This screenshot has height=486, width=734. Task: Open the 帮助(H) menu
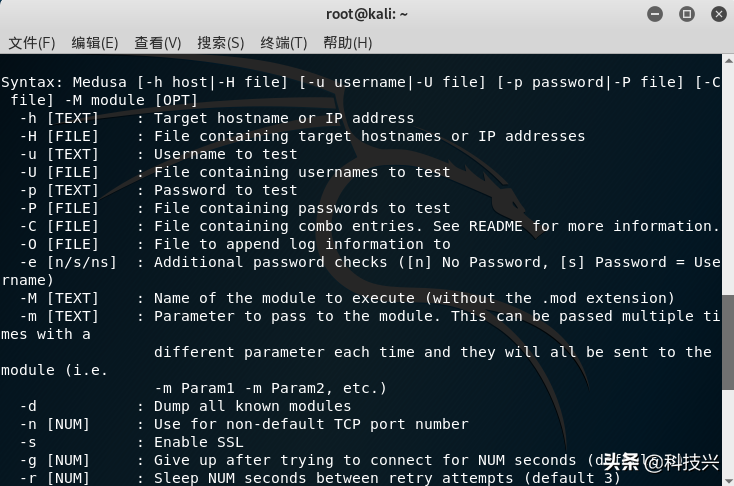347,43
